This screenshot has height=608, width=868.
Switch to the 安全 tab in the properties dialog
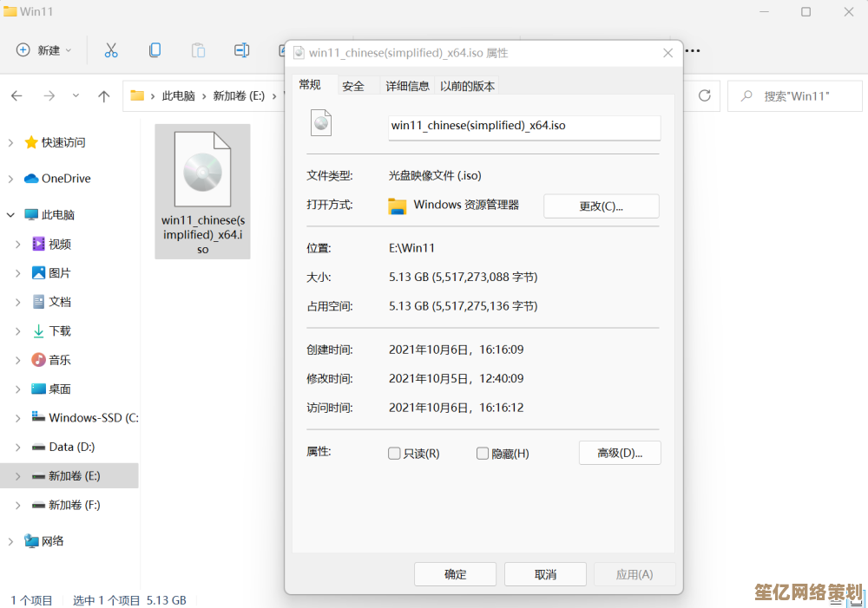pyautogui.click(x=353, y=86)
